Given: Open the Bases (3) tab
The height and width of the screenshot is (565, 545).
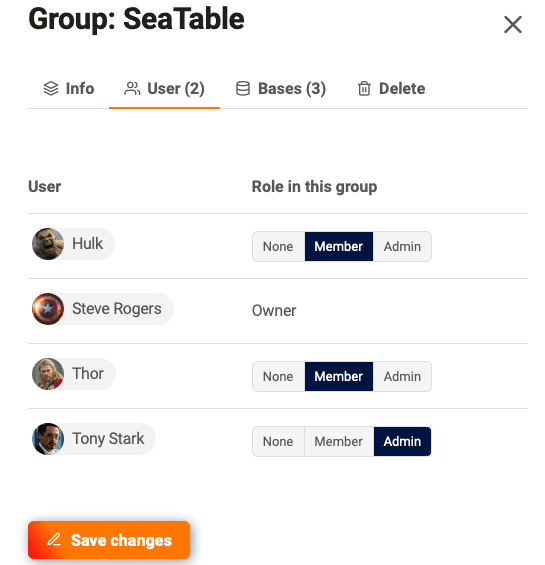Looking at the screenshot, I should tap(281, 89).
